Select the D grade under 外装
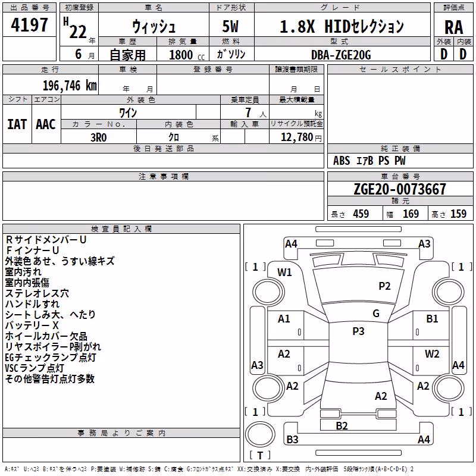The image size is (476, 476). (444, 54)
